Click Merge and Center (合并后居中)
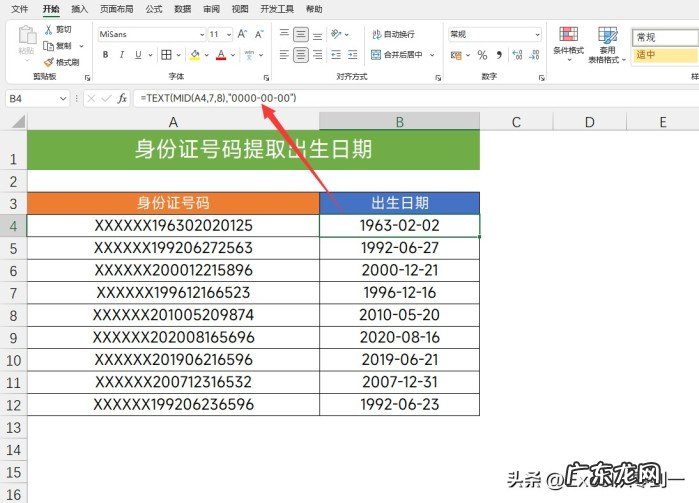The height and width of the screenshot is (503, 699). (x=397, y=55)
